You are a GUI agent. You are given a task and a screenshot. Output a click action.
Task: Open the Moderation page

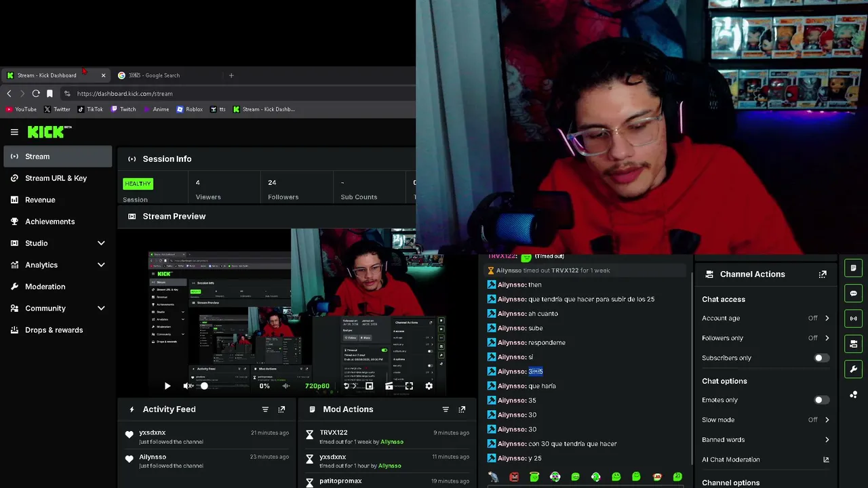[58, 287]
